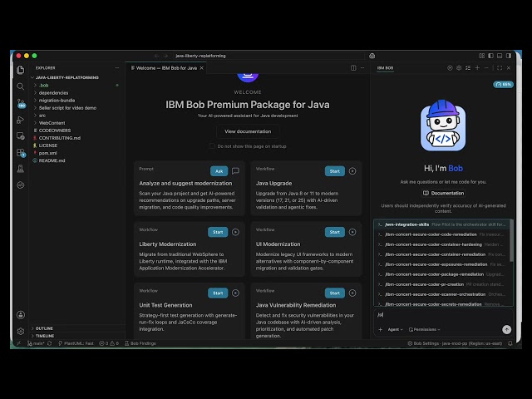Choose ibm-concert-secure-coder-container-hardening suggestion
Image resolution: width=532 pixels, height=399 pixels.
tap(441, 244)
